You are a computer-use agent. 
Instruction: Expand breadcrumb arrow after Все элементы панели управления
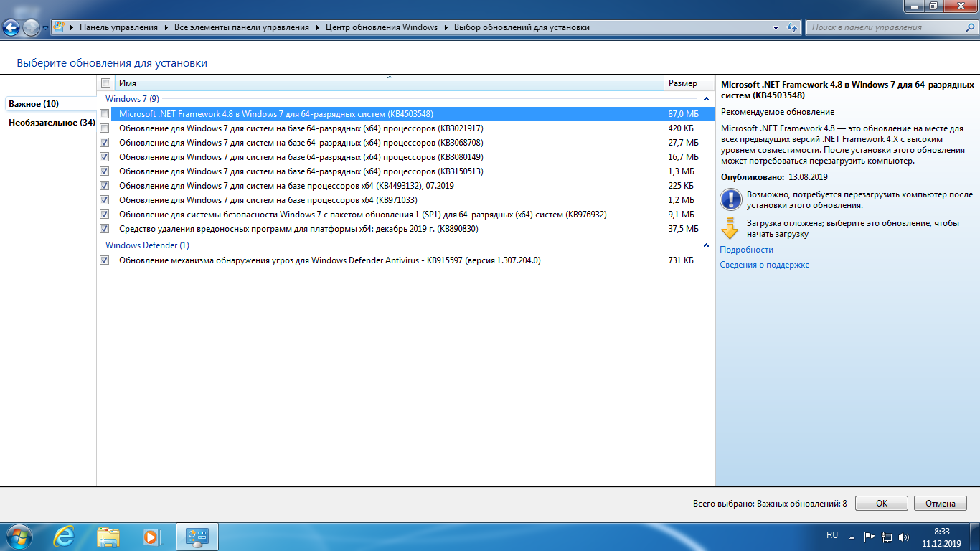click(317, 27)
